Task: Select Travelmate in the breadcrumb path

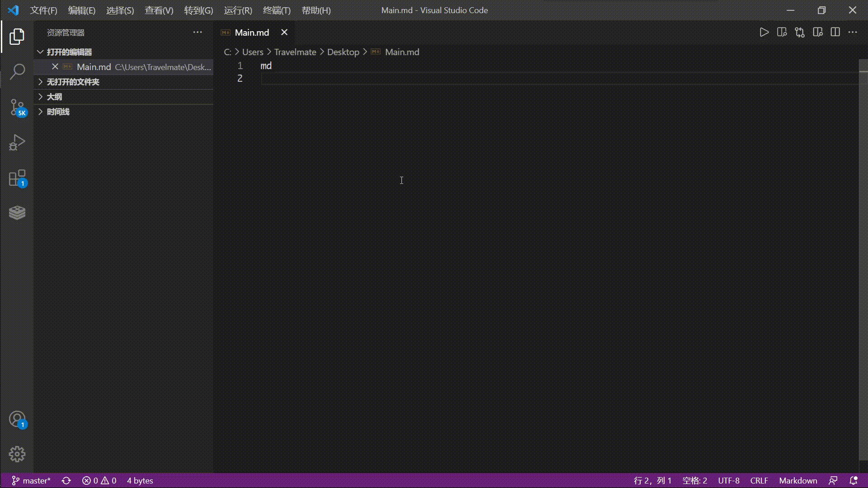Action: pyautogui.click(x=295, y=52)
